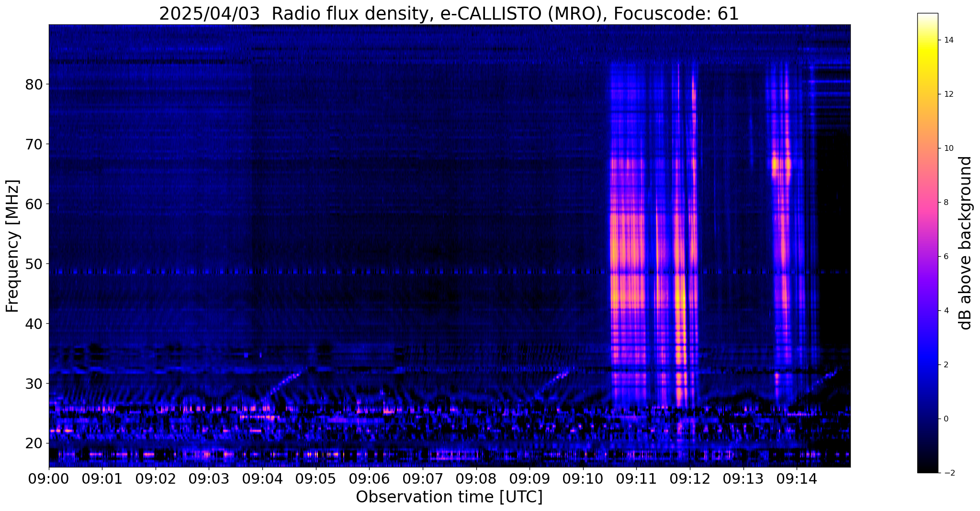Click the colorbar tick label 12
The width and height of the screenshot is (980, 511).
[x=948, y=94]
